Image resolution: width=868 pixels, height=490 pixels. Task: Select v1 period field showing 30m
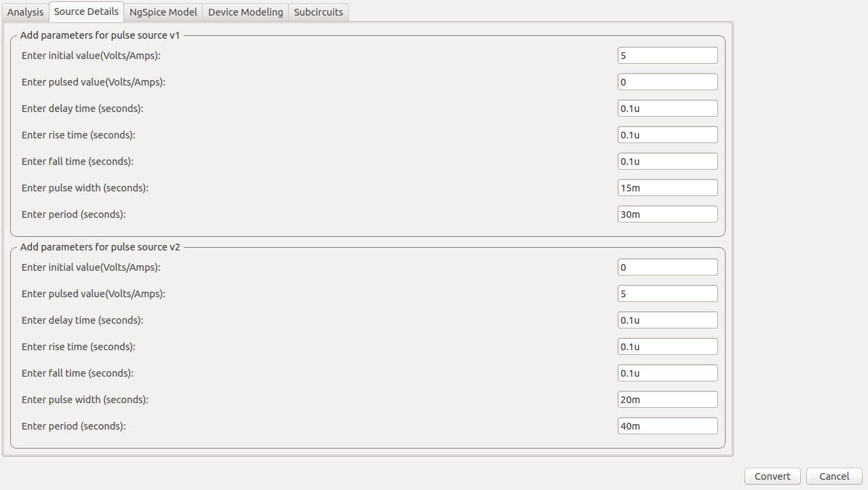point(667,214)
